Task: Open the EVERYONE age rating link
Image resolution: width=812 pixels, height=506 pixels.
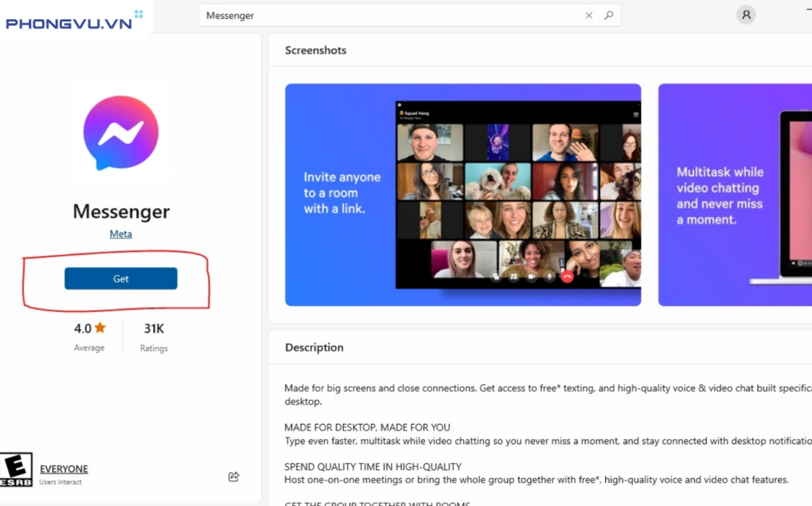Action: 64,469
